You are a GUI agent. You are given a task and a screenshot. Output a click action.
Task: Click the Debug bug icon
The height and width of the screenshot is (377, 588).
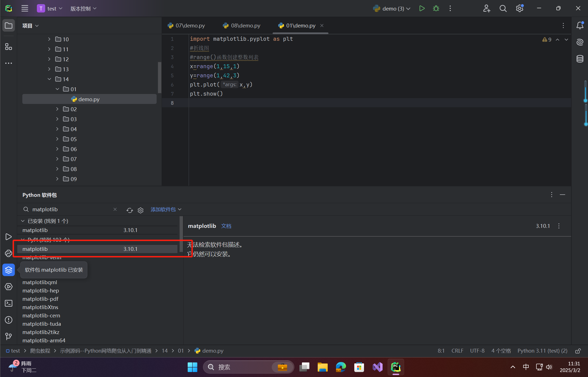pos(436,9)
